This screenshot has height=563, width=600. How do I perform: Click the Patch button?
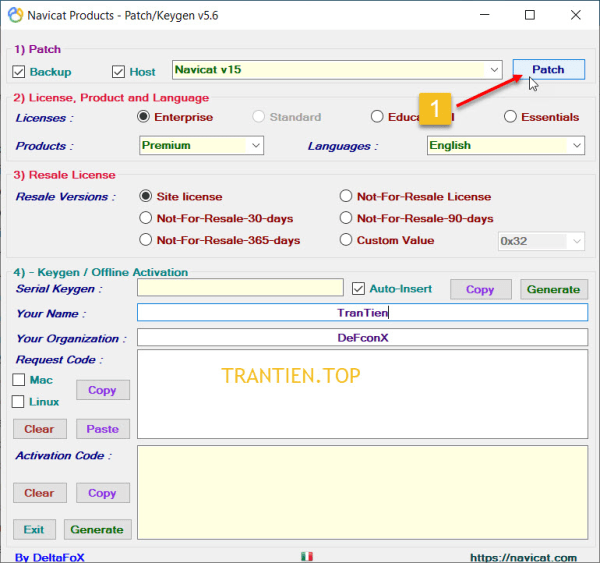pyautogui.click(x=548, y=69)
